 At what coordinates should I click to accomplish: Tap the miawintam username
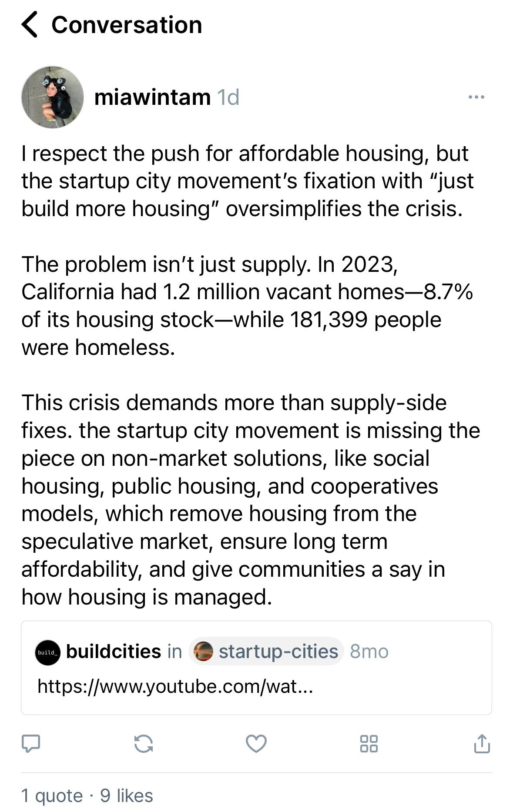(x=152, y=97)
